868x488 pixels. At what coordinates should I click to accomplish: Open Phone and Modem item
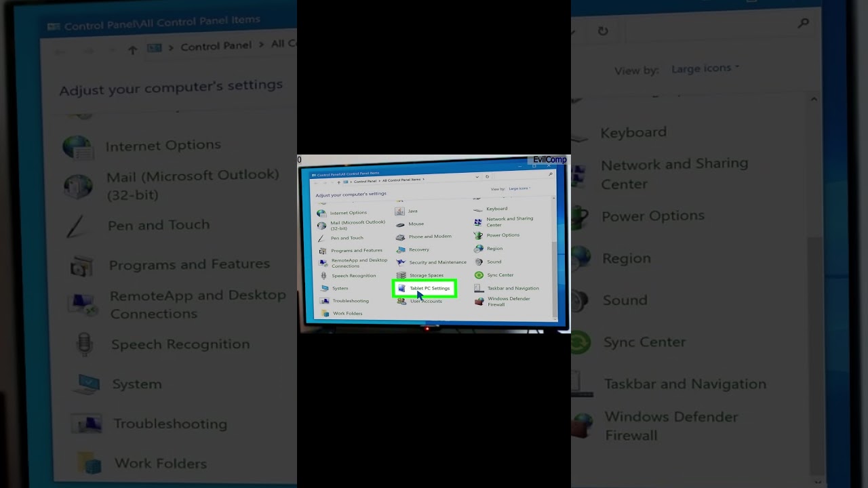424,237
